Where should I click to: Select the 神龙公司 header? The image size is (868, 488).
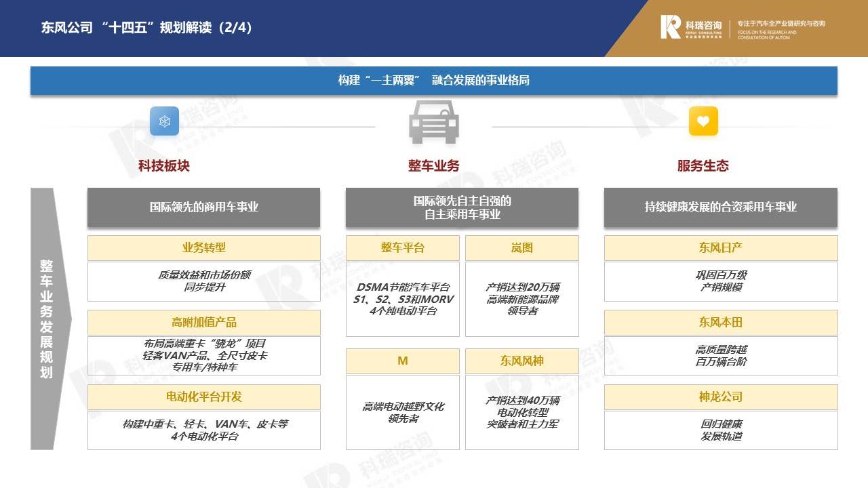[721, 396]
